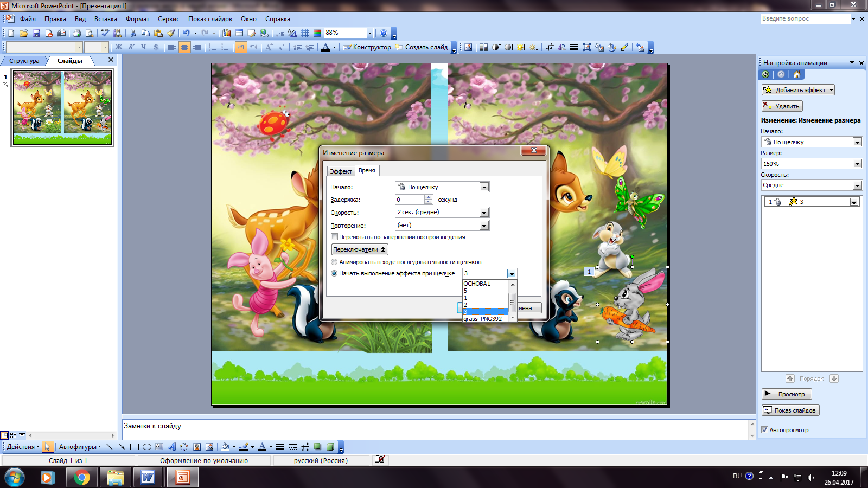
Task: Expand the trigger object dropdown showing 3
Action: (512, 274)
